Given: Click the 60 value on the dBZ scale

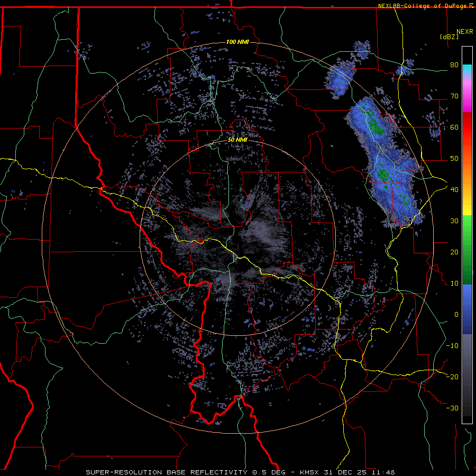Looking at the screenshot, I should point(454,127).
